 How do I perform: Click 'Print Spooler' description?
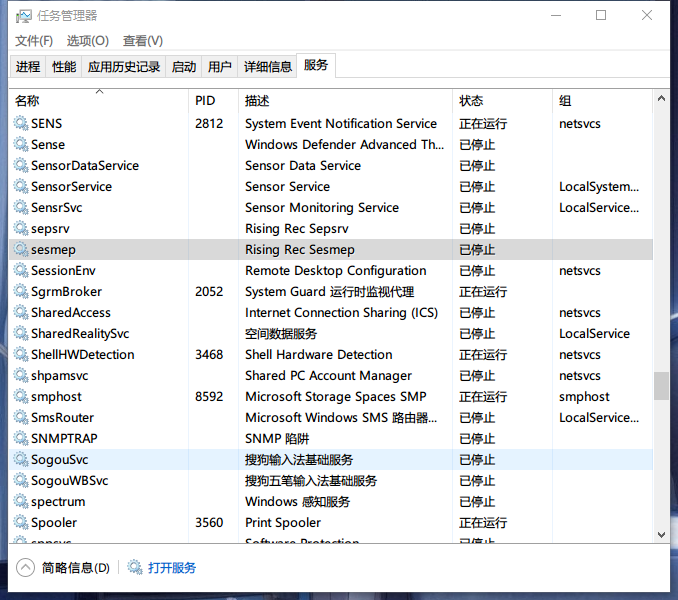pyautogui.click(x=283, y=523)
